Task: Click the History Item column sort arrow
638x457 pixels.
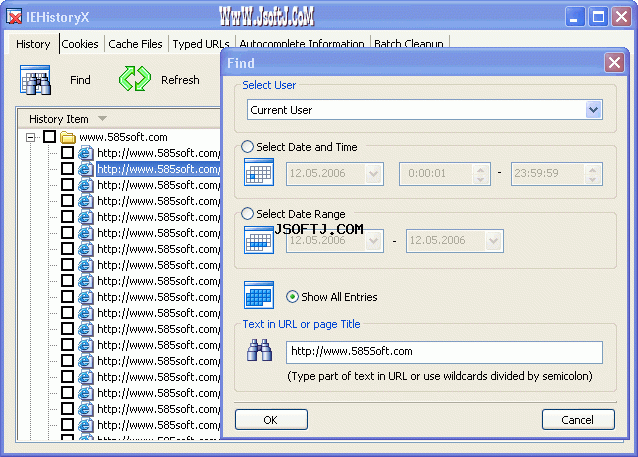Action: point(102,118)
